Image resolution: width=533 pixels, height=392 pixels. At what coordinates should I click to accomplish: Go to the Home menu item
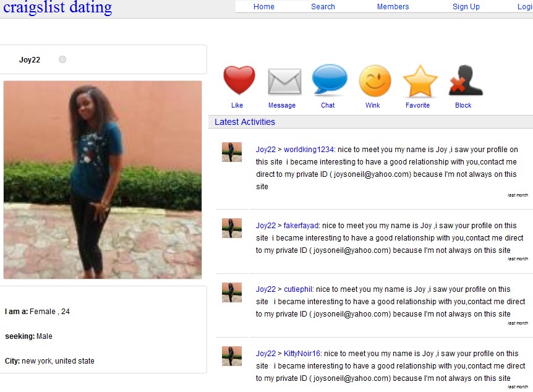264,6
